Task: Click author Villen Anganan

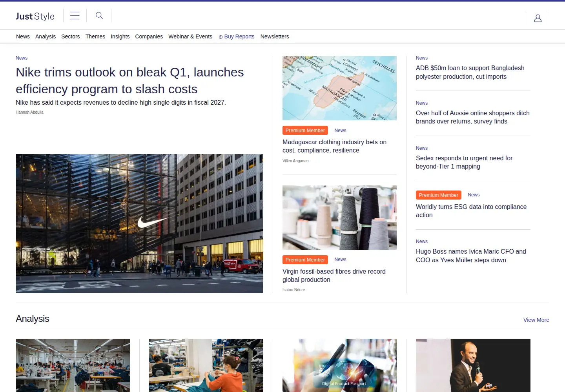Action: pos(295,161)
